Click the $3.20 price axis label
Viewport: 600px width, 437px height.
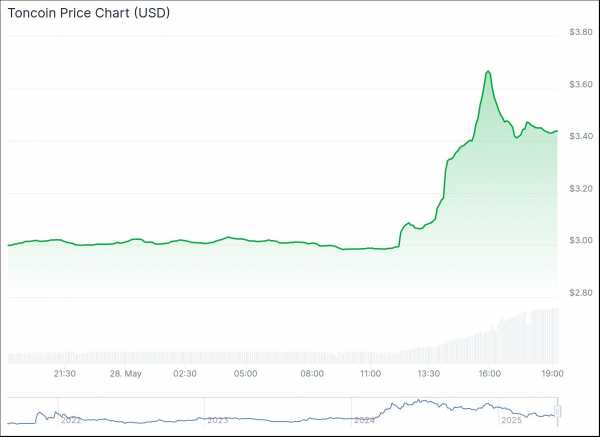click(x=581, y=188)
